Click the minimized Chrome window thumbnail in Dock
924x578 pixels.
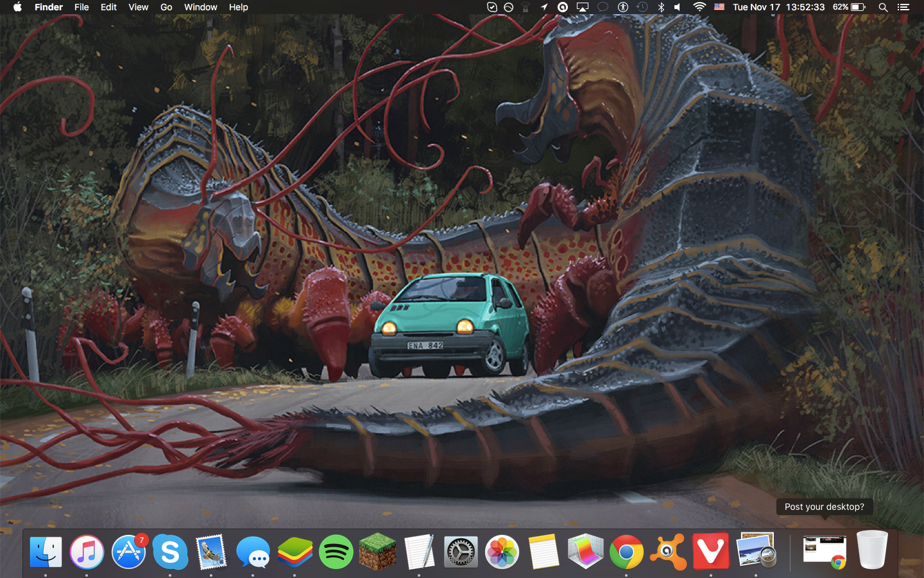[825, 552]
